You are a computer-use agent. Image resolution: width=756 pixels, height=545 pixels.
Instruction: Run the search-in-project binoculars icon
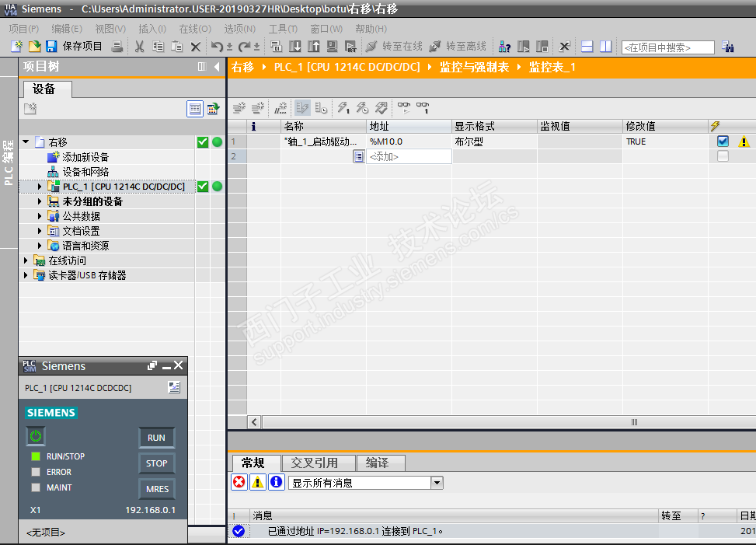pos(727,47)
